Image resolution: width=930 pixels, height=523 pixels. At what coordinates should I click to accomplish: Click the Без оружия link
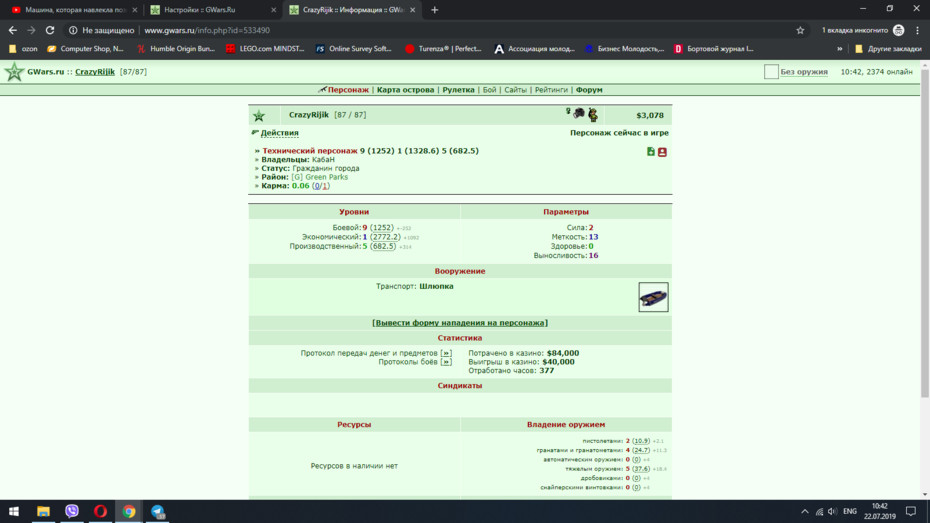pyautogui.click(x=804, y=72)
